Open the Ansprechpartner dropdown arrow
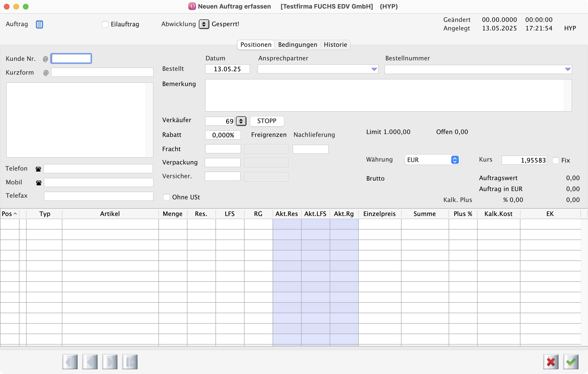 tap(374, 69)
